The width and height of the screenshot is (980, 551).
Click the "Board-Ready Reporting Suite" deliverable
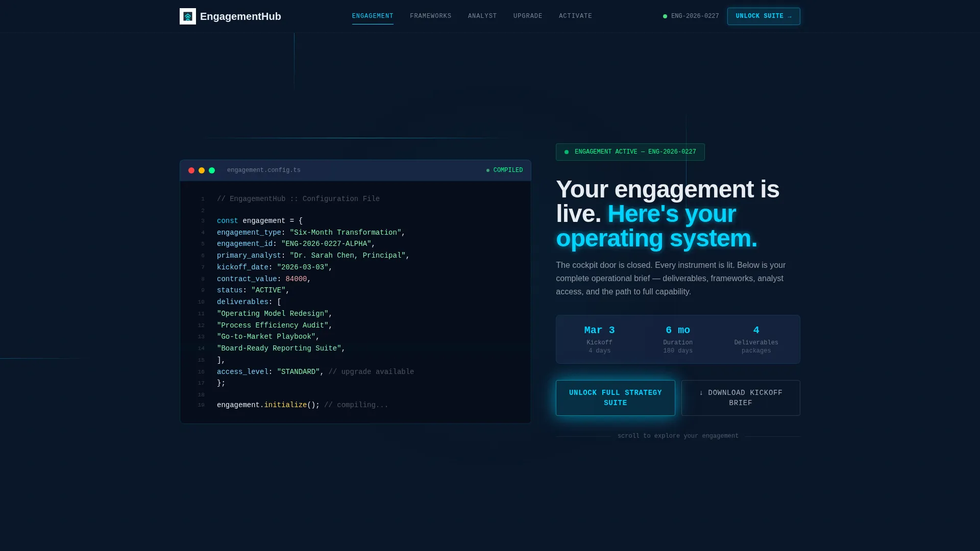279,348
